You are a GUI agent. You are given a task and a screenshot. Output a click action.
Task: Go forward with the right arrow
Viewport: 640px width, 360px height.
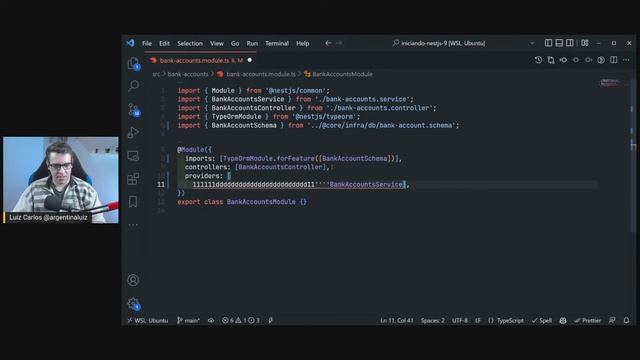339,43
